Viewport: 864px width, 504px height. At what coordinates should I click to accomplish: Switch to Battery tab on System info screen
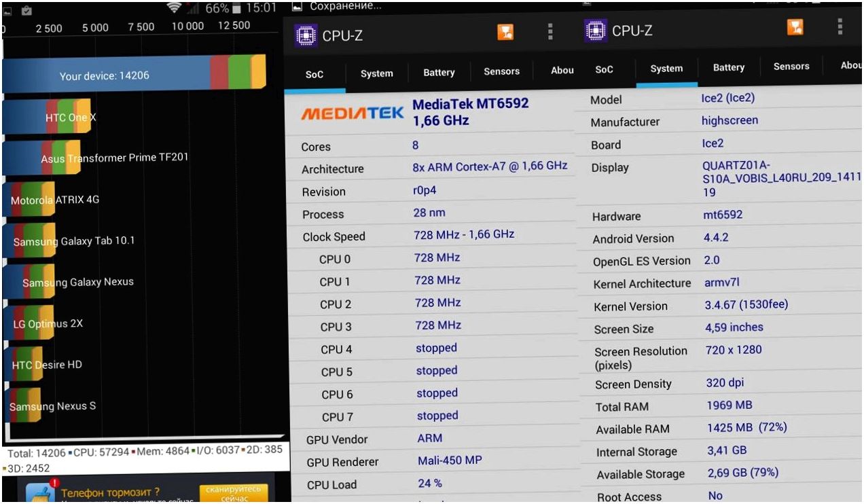coord(729,67)
